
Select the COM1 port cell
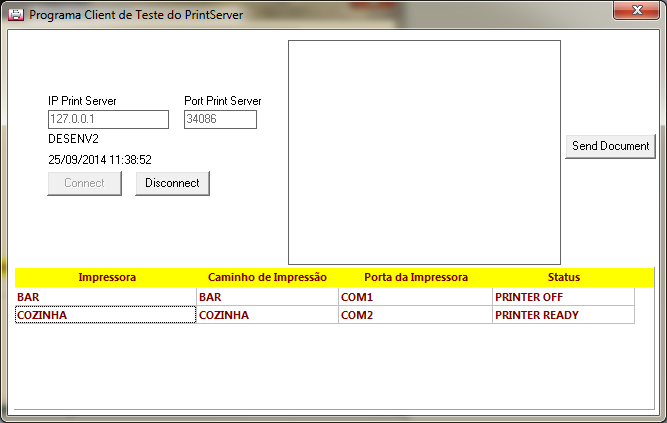[415, 297]
